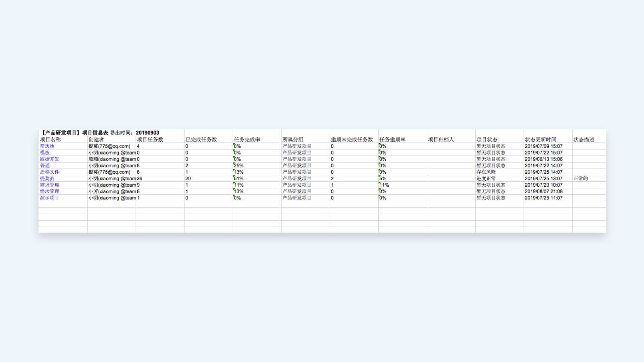Select the 项目名称 header cell
The width and height of the screenshot is (644, 362).
(x=63, y=139)
